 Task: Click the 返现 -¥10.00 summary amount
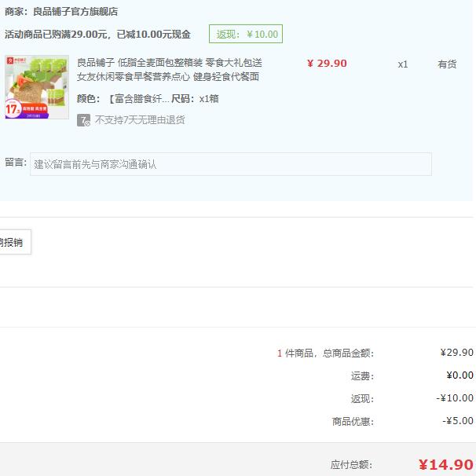tap(455, 398)
